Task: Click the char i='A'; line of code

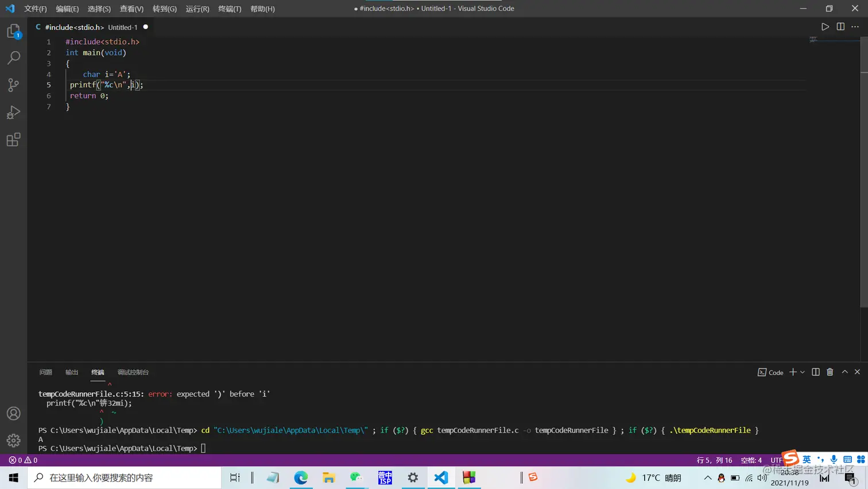Action: point(107,74)
